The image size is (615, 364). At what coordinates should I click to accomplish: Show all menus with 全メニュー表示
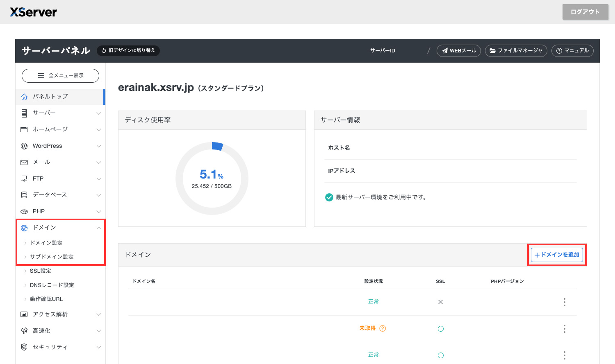point(60,76)
